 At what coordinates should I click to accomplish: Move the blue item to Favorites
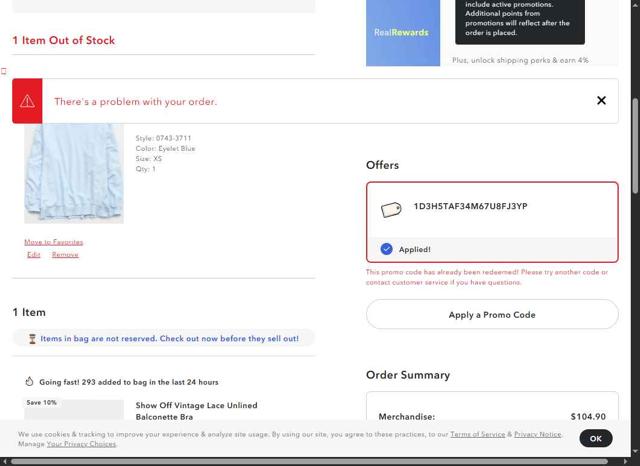tap(53, 242)
